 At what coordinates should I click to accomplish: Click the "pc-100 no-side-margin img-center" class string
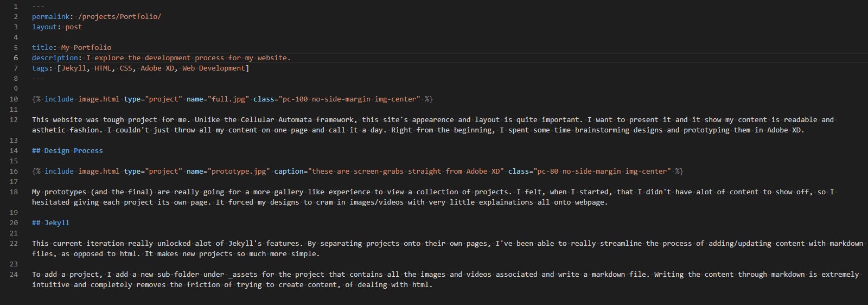tap(349, 99)
